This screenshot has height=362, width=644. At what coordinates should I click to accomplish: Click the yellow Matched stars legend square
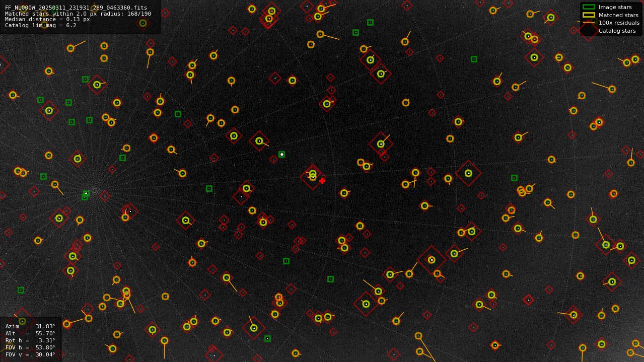(589, 15)
